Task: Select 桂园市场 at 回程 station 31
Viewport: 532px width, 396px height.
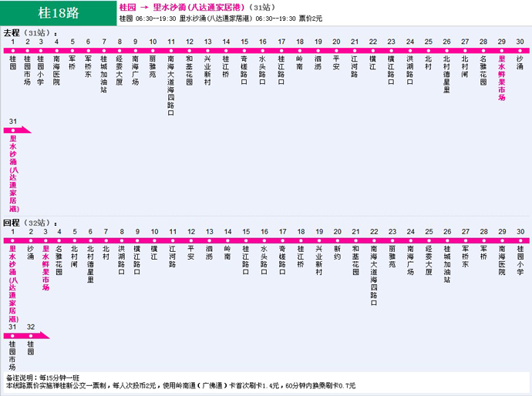Action: click(x=12, y=356)
